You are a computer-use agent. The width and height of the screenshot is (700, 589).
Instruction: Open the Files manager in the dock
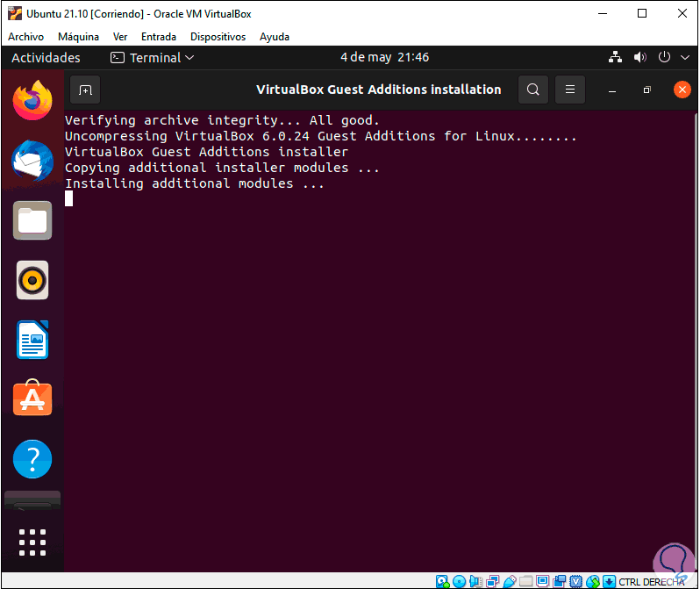tap(32, 220)
